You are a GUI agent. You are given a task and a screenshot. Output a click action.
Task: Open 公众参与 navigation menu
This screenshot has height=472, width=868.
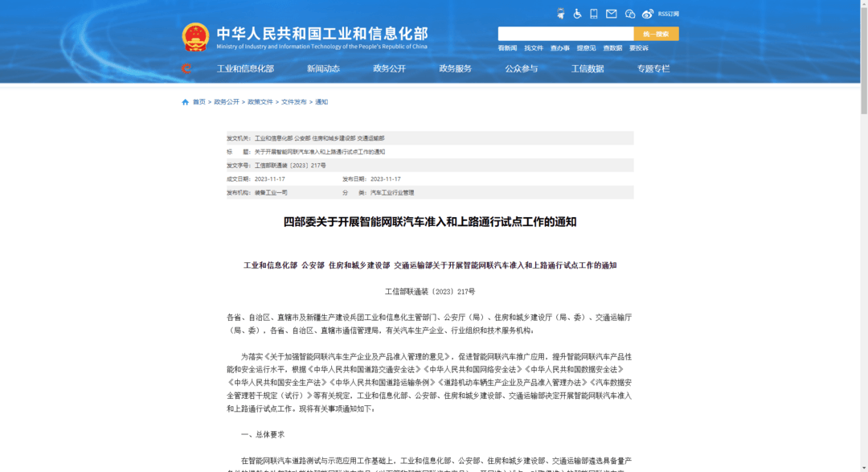[x=521, y=68]
